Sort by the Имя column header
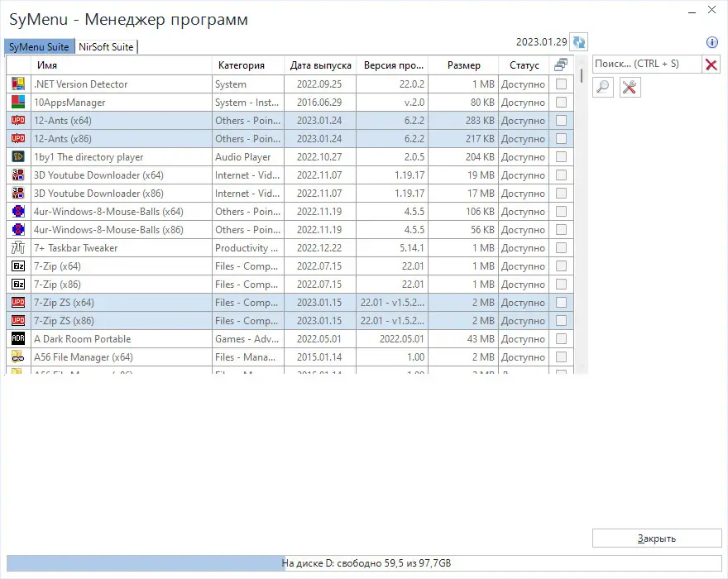This screenshot has width=728, height=579. pyautogui.click(x=121, y=65)
